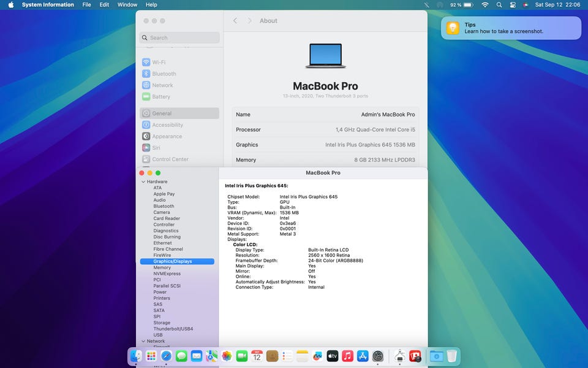Go forward in System Settings
Viewport: 588px width, 368px height.
tap(249, 21)
